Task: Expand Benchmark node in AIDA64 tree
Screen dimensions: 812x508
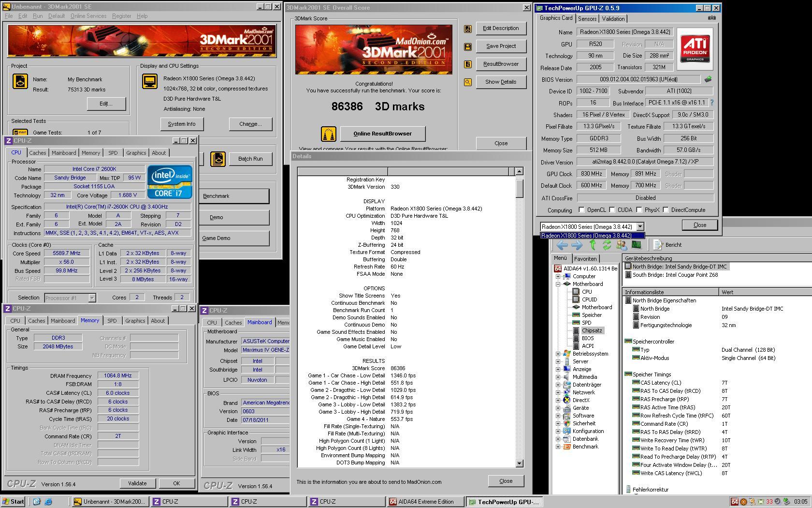Action: [558, 447]
